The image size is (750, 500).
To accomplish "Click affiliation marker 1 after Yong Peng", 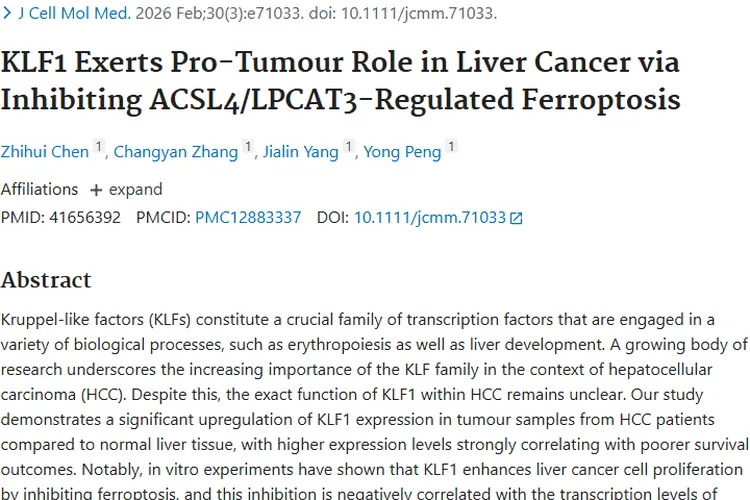I will (452, 148).
